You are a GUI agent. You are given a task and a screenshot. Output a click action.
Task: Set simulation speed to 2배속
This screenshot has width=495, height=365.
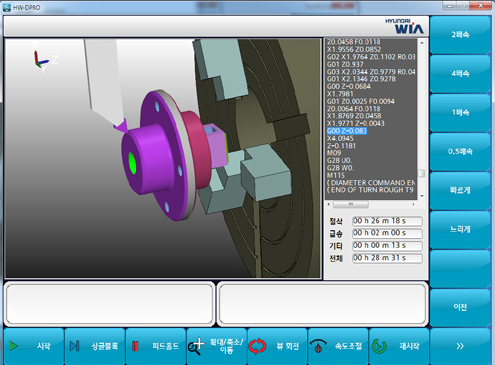460,35
